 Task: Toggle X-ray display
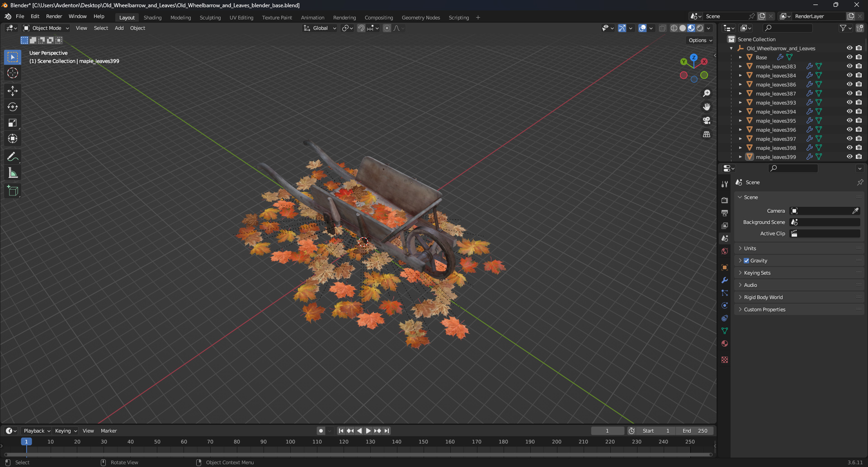tap(662, 28)
